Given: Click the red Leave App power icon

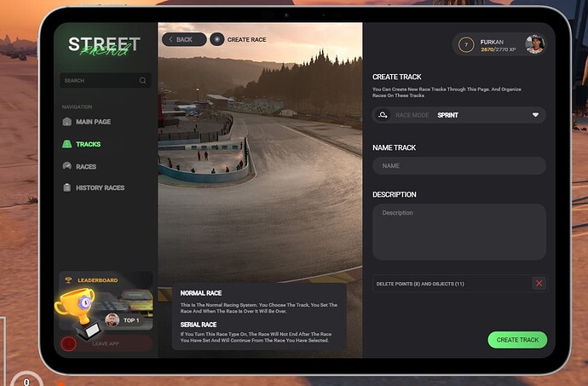Looking at the screenshot, I should [69, 343].
